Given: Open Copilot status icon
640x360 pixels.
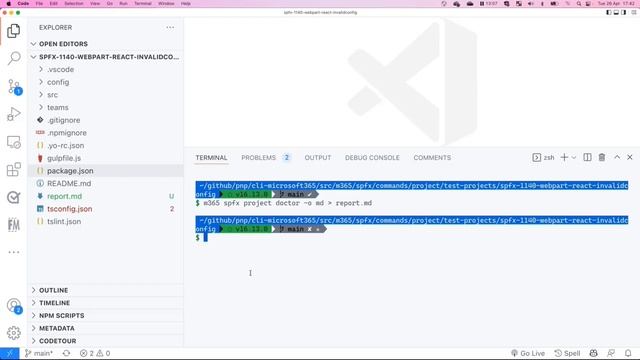Looking at the screenshot, I should [x=593, y=353].
